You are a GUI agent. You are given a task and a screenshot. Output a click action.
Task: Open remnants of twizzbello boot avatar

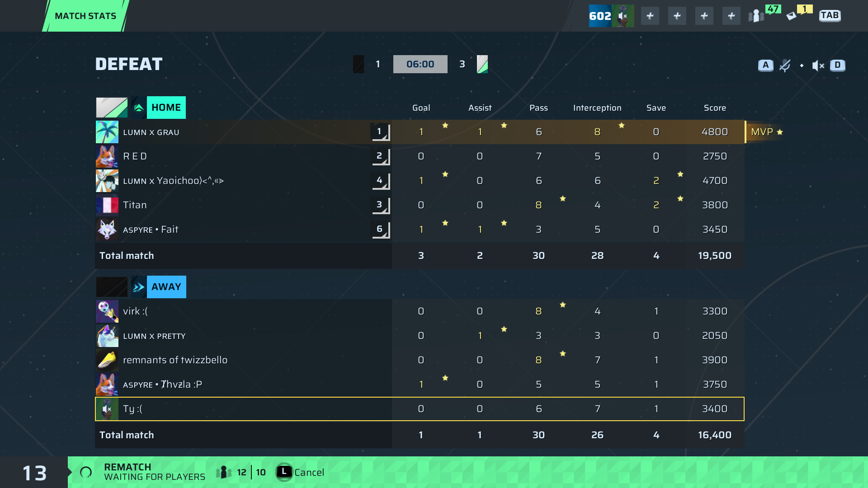[x=107, y=360]
